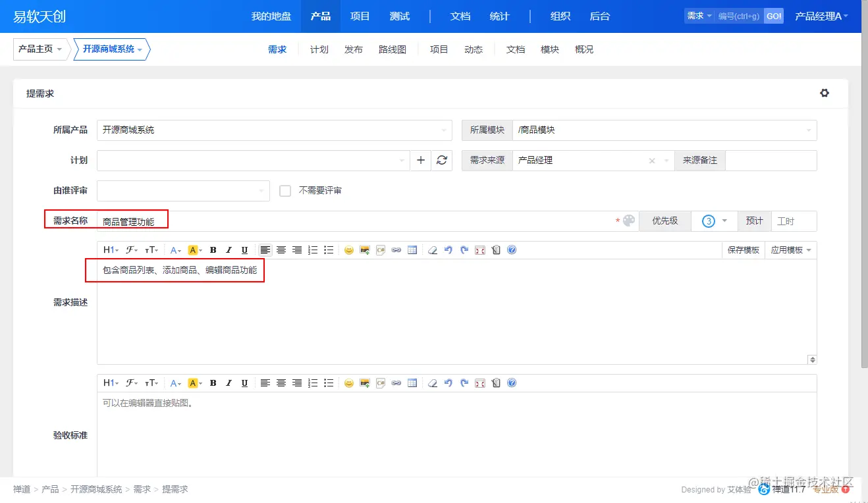This screenshot has height=503, width=868.
Task: Toggle bold in the acceptance criteria editor
Action: (213, 383)
